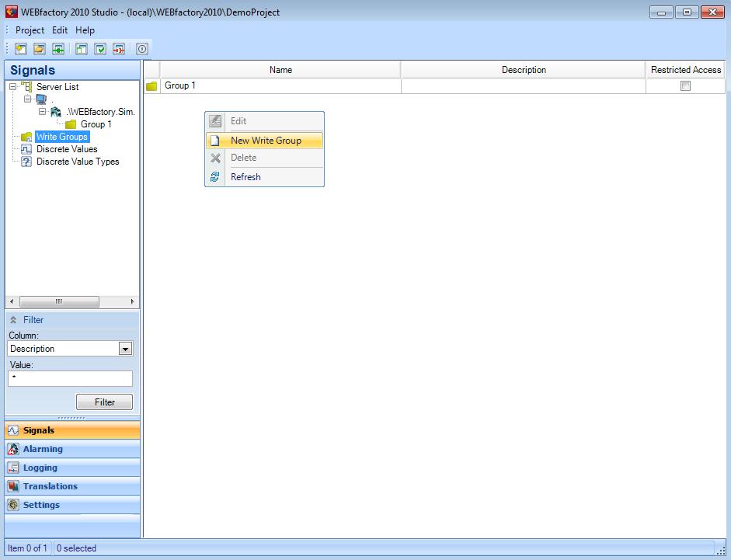Click the round info toolbar icon
This screenshot has width=731, height=560.
click(x=142, y=49)
